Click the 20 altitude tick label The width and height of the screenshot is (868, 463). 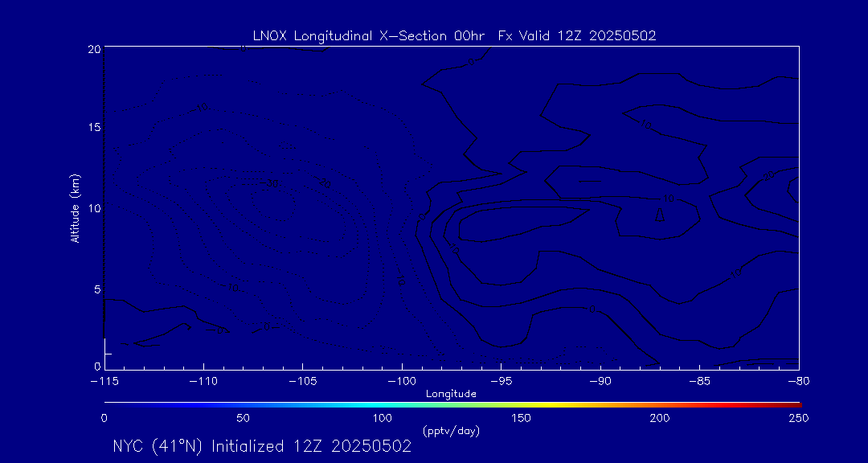[x=95, y=48]
